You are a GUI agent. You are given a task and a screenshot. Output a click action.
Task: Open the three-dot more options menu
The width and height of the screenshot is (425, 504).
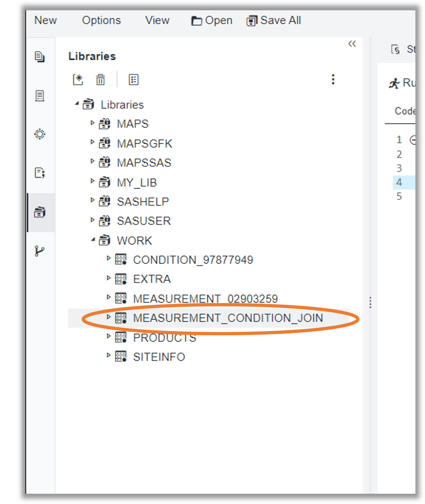pos(333,79)
